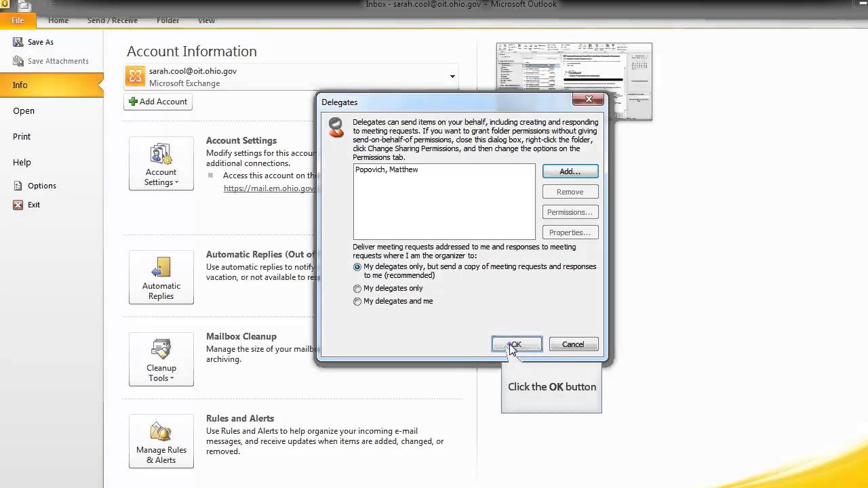This screenshot has height=488, width=868.
Task: Open Manage Rules & Alerts icon button
Action: pyautogui.click(x=161, y=441)
